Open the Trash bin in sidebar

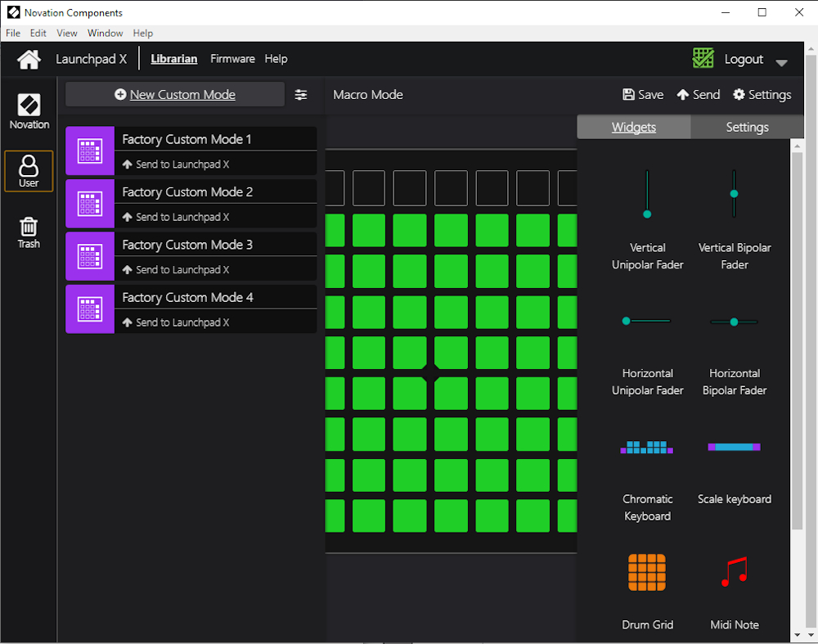coord(29,232)
